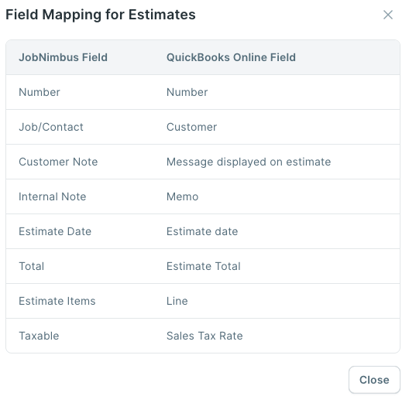Click the Estimate date QuickBooks field
Image resolution: width=409 pixels, height=403 pixels.
coord(202,231)
